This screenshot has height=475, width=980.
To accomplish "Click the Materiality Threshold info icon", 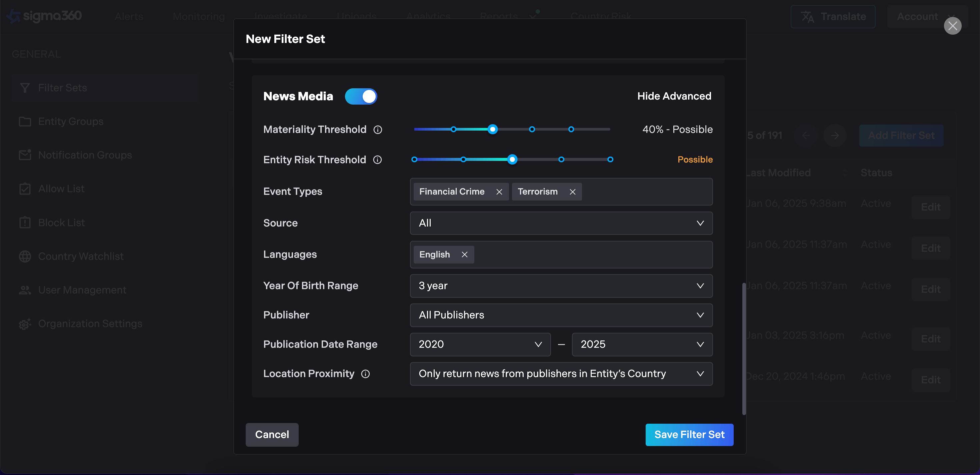I will click(x=377, y=130).
